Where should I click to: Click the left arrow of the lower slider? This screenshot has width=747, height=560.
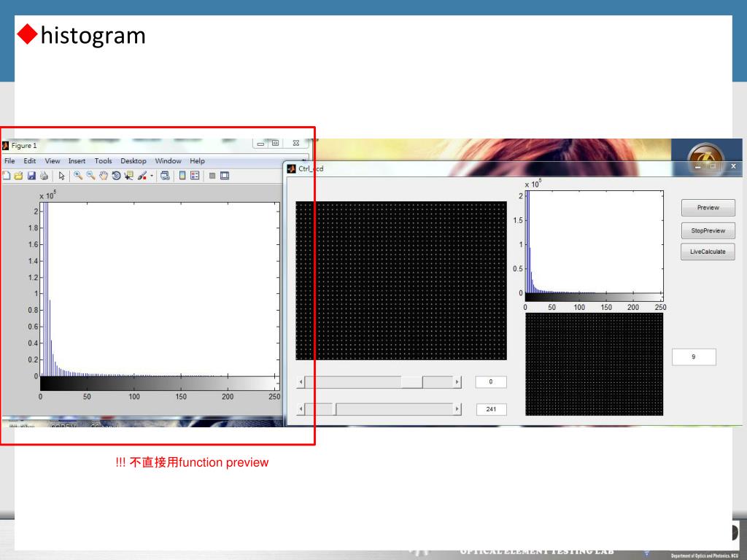301,409
